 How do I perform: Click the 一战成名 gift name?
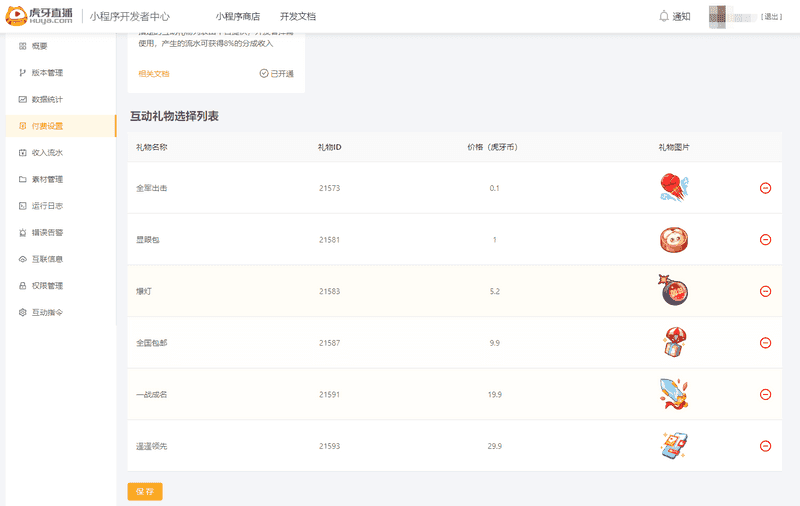click(x=152, y=394)
